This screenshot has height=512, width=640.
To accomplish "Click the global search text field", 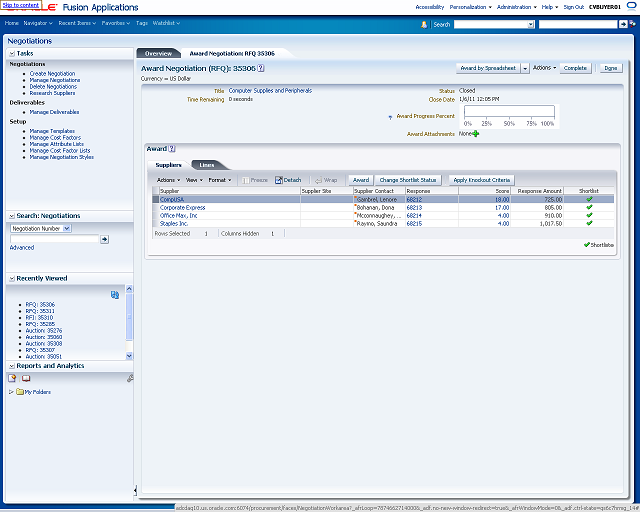I will click(x=578, y=24).
